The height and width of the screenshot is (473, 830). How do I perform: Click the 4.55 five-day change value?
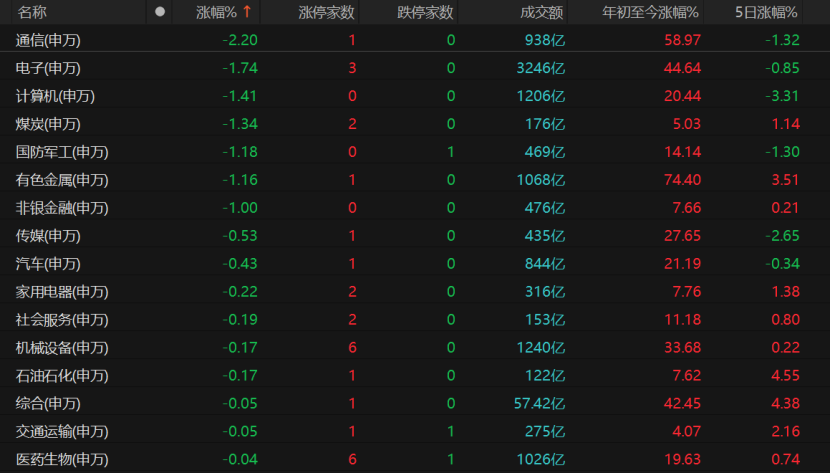(x=786, y=376)
